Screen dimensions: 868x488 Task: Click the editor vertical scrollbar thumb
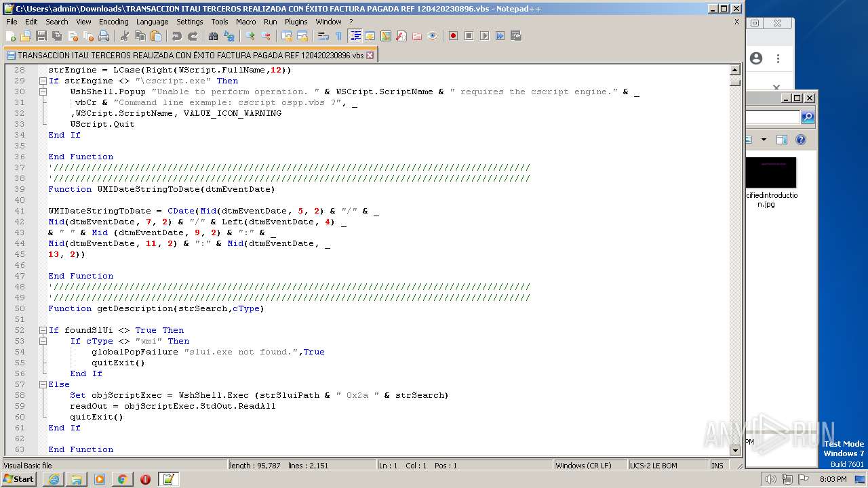734,82
